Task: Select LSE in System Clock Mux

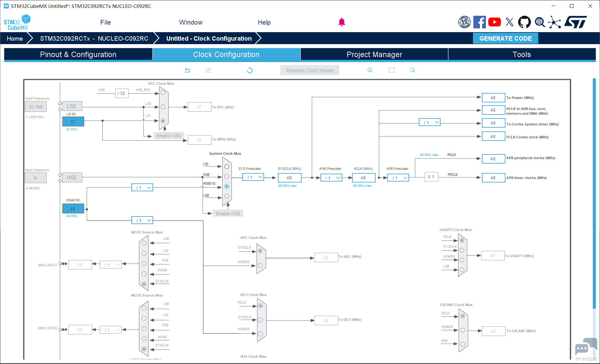Action: (227, 196)
